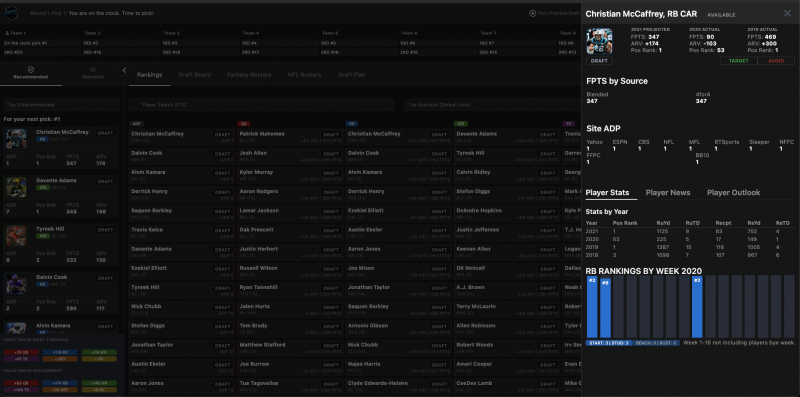Open the Draft Plan tab

[x=352, y=75]
